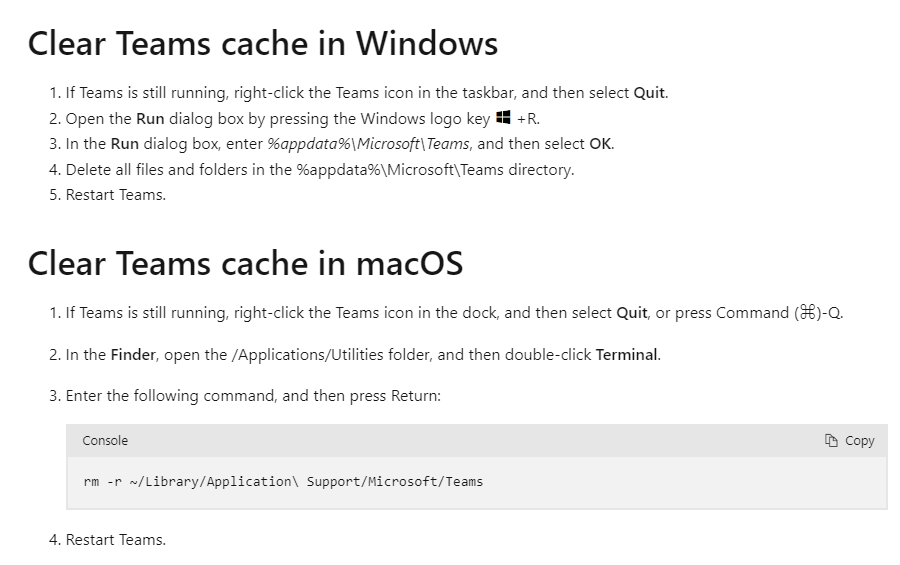
Task: Click 'Restart Teams' under Windows section
Action: click(x=115, y=195)
